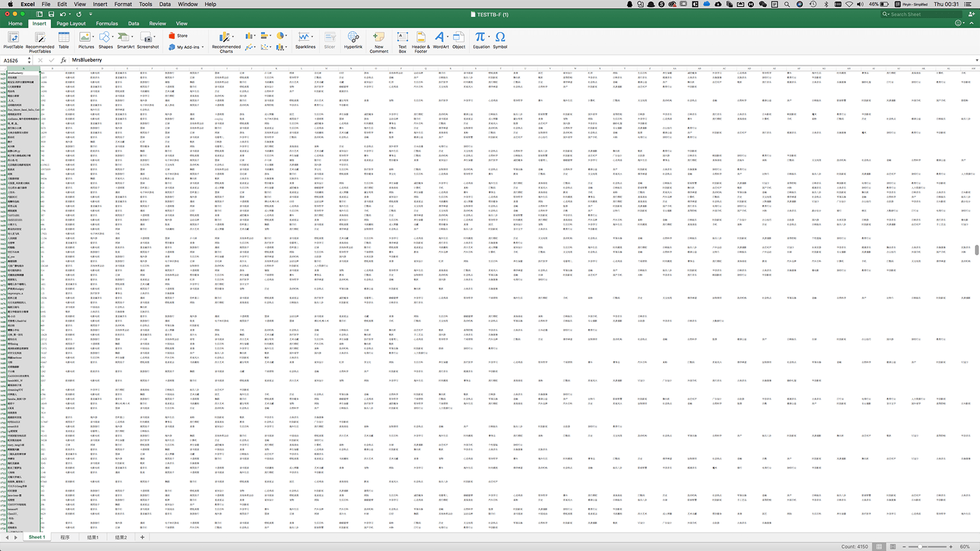Viewport: 980px width, 551px height.
Task: Open the Symbol picker
Action: tap(500, 40)
